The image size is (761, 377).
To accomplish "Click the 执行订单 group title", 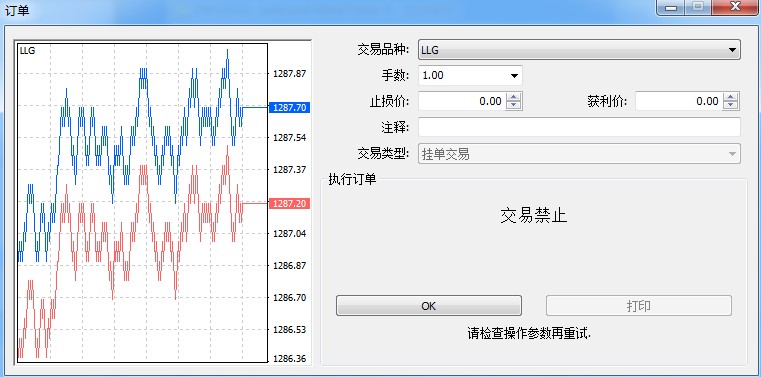I will tap(352, 179).
